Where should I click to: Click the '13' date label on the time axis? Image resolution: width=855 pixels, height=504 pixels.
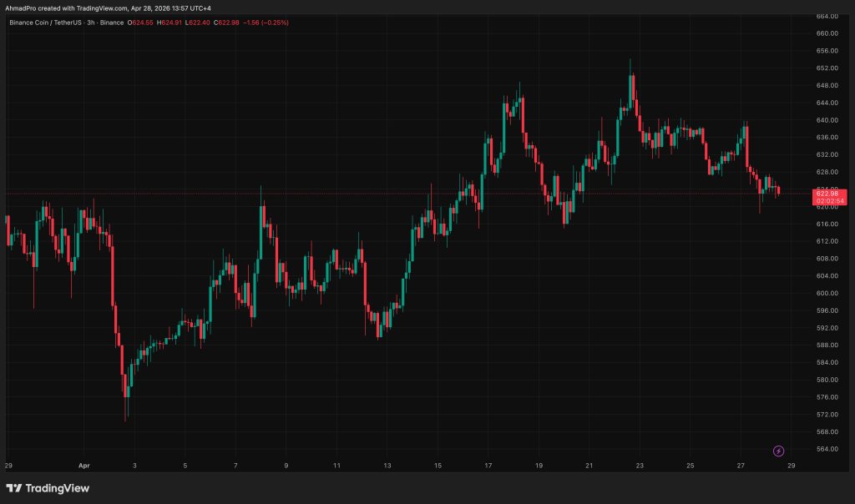pos(387,465)
